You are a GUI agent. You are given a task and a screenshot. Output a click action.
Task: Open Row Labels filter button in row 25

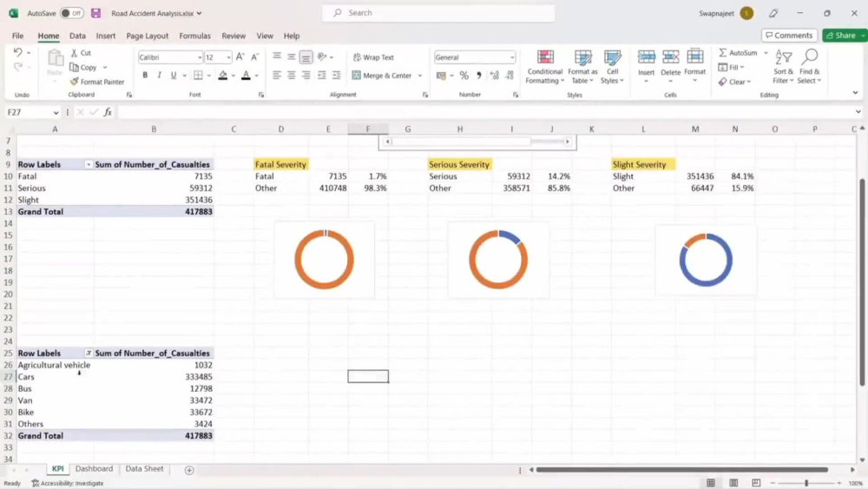tap(88, 353)
